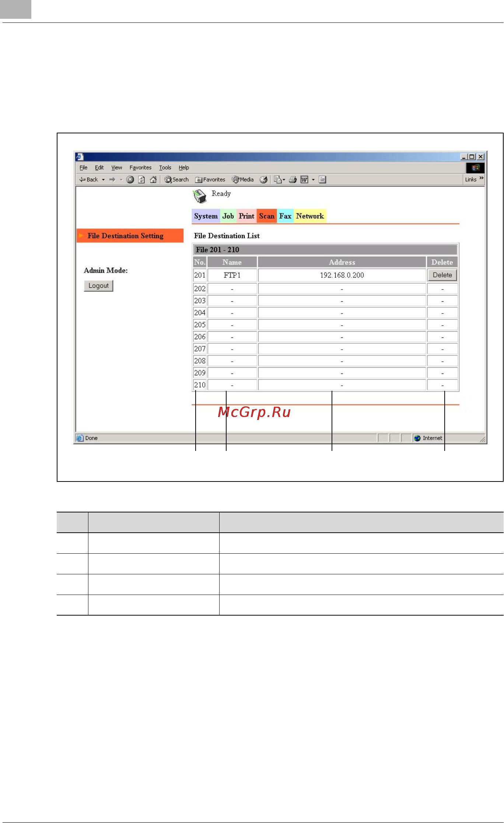
Task: Delete the FTP1 destination entry
Action: click(x=442, y=275)
